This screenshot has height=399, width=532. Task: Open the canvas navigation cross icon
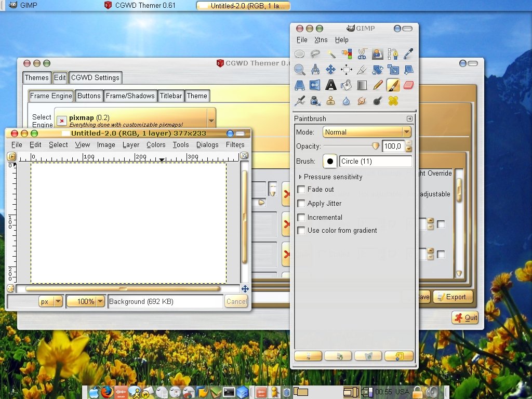click(x=245, y=289)
